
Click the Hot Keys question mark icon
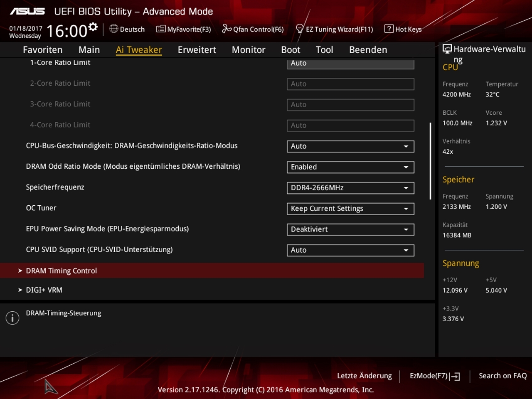[x=389, y=29]
